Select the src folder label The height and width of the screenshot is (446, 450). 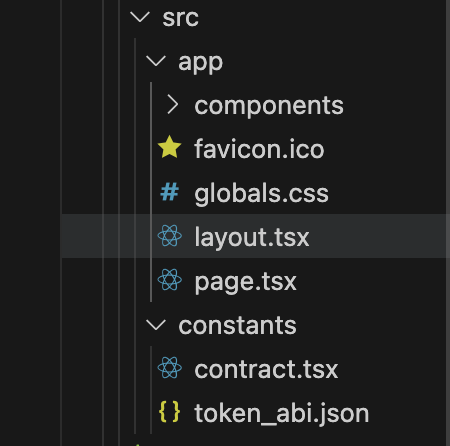click(180, 17)
